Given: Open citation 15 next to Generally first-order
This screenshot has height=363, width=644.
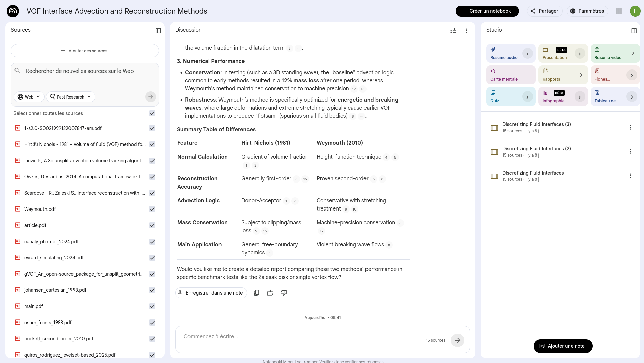Looking at the screenshot, I should pyautogui.click(x=305, y=179).
